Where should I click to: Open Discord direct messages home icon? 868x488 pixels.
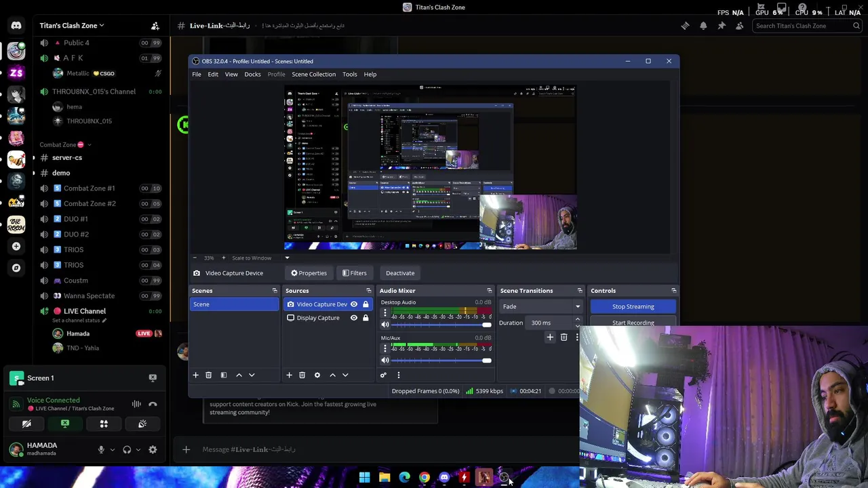[16, 26]
